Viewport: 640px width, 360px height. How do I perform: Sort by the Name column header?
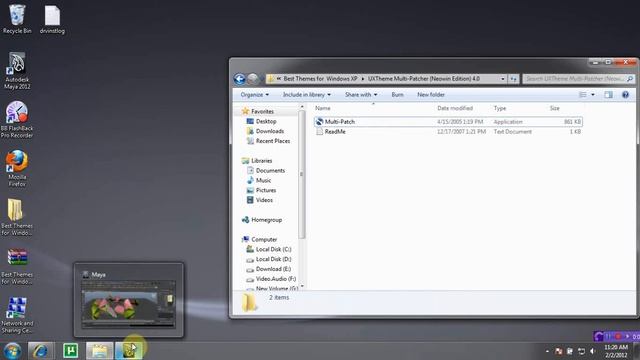point(322,108)
